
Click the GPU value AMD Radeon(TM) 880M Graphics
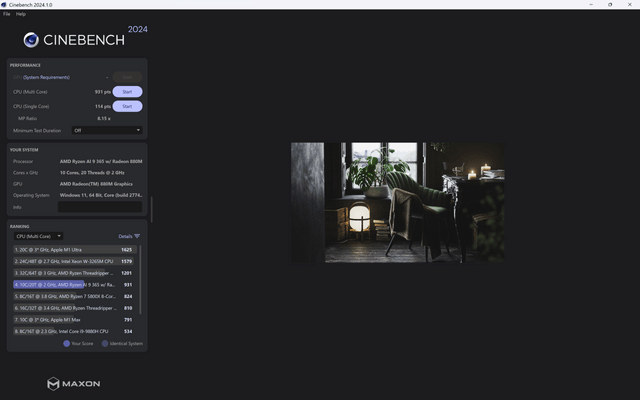(x=96, y=184)
